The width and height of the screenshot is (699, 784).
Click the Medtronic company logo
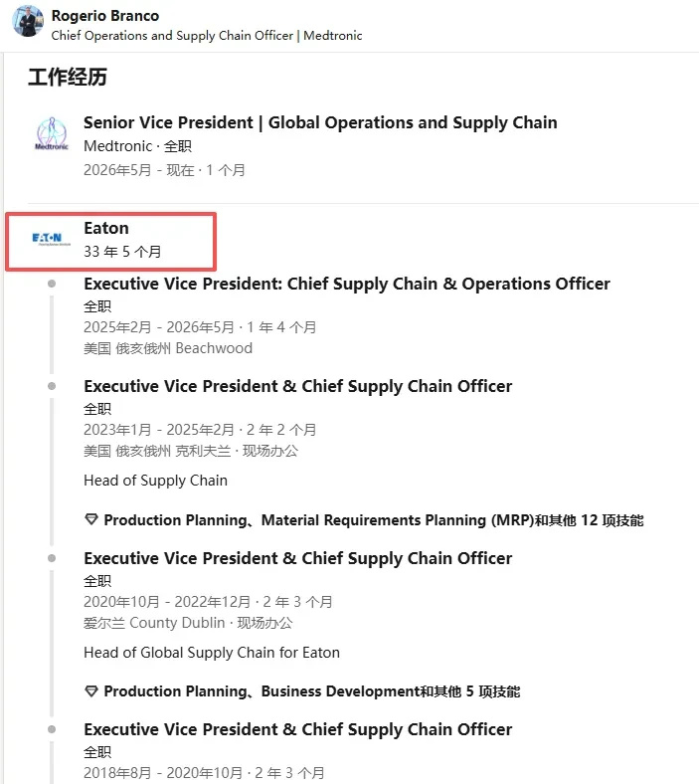pos(52,133)
